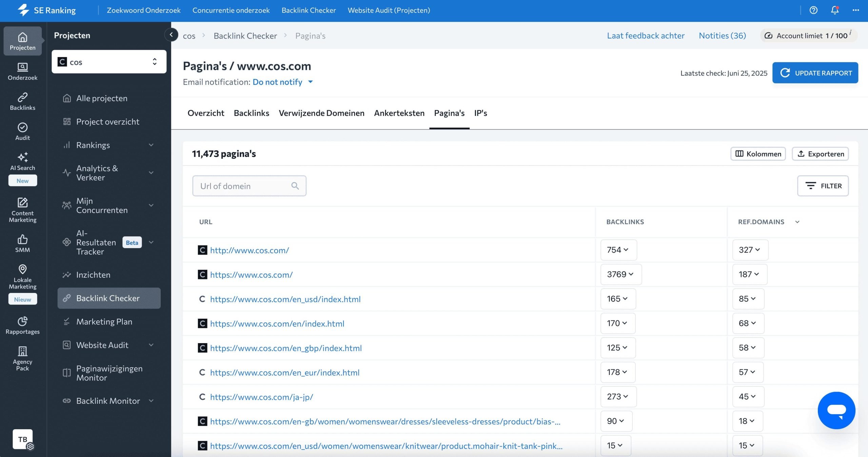This screenshot has width=868, height=457.
Task: Open the Projecten sidebar section
Action: pos(22,41)
